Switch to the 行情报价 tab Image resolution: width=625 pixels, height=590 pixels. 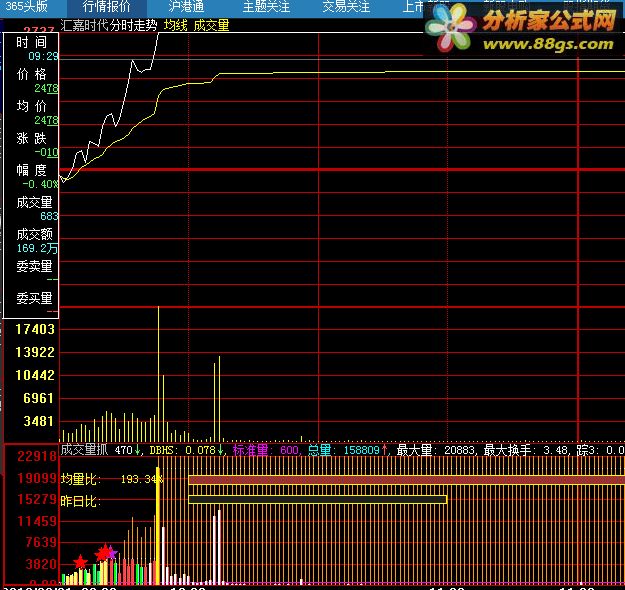(106, 7)
